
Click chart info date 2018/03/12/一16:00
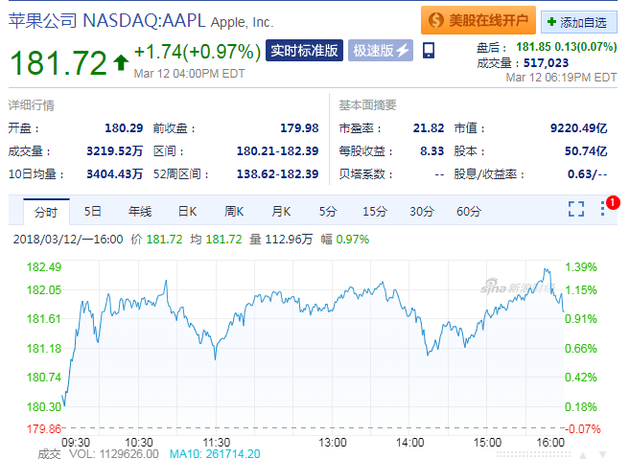click(x=68, y=240)
